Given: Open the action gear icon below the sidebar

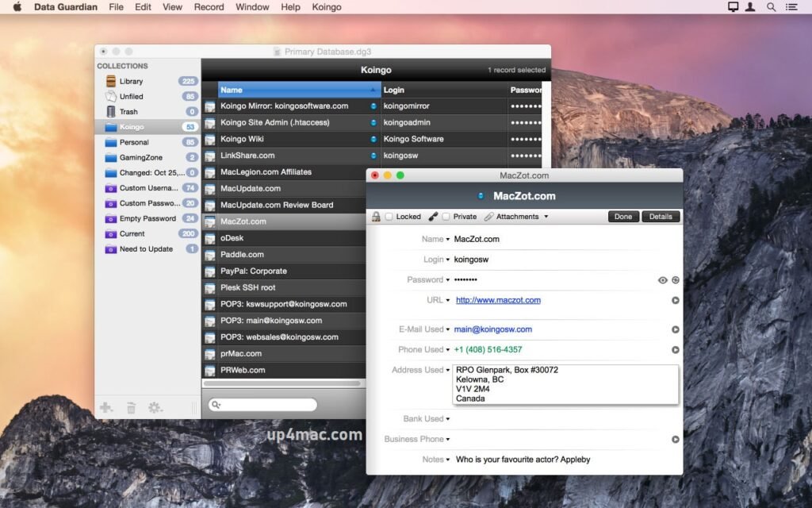Looking at the screenshot, I should (x=155, y=406).
